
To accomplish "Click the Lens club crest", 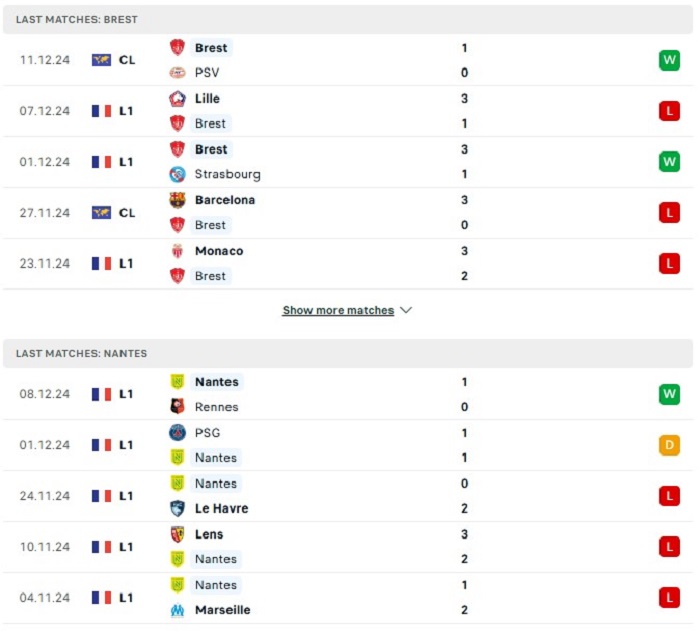I will coord(178,534).
